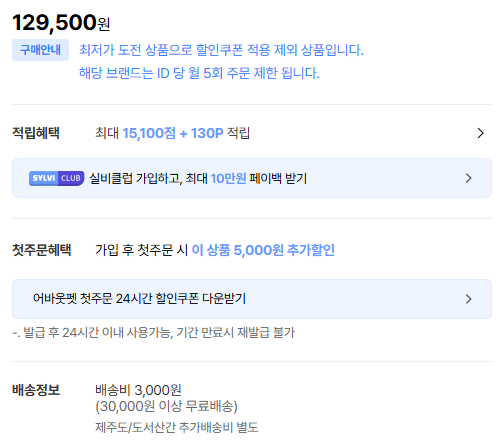502x447 pixels.
Task: Click the 첫주문혜택 section label
Action: click(42, 250)
